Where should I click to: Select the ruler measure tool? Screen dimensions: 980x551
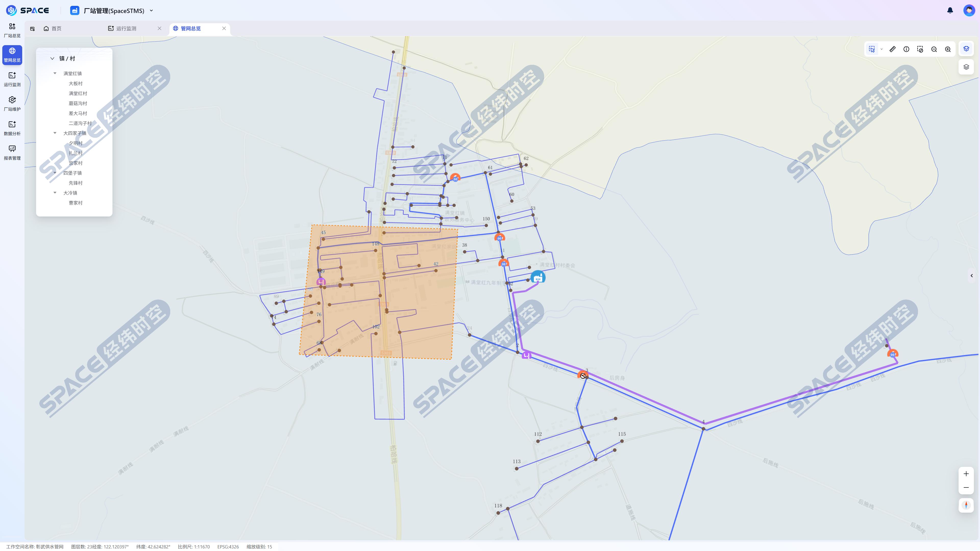pos(892,49)
